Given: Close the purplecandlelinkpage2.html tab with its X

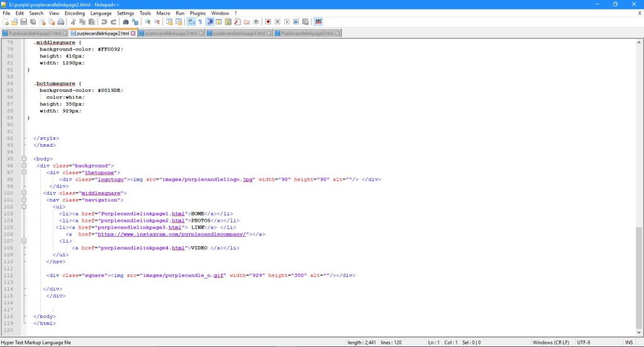Looking at the screenshot, I should (x=133, y=33).
